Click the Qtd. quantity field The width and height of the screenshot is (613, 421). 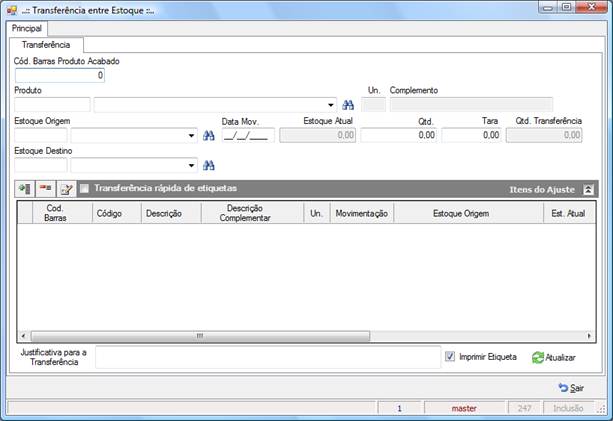(399, 135)
